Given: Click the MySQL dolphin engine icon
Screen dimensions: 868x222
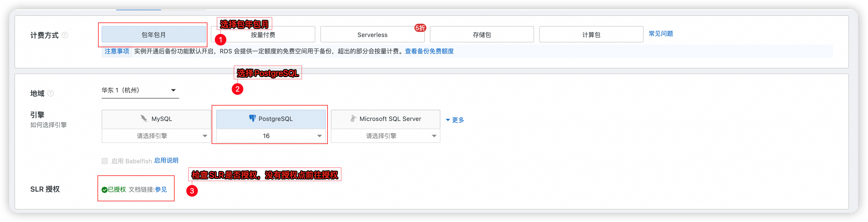Looking at the screenshot, I should (144, 118).
